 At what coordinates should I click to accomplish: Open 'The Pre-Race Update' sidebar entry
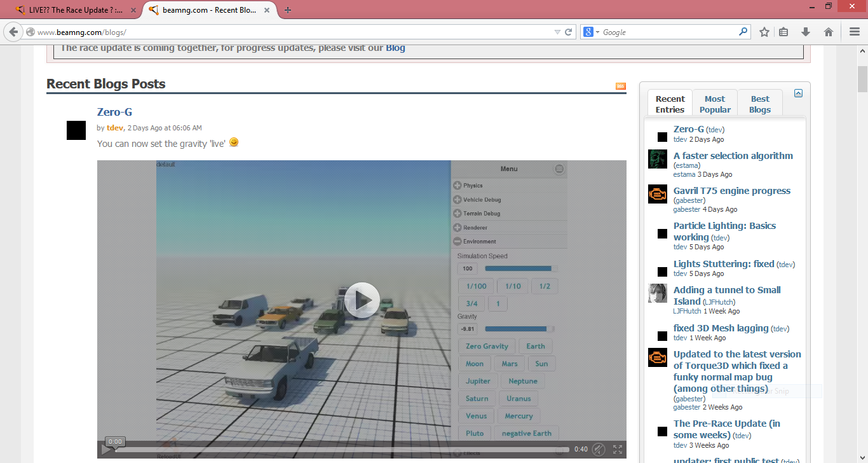(727, 429)
